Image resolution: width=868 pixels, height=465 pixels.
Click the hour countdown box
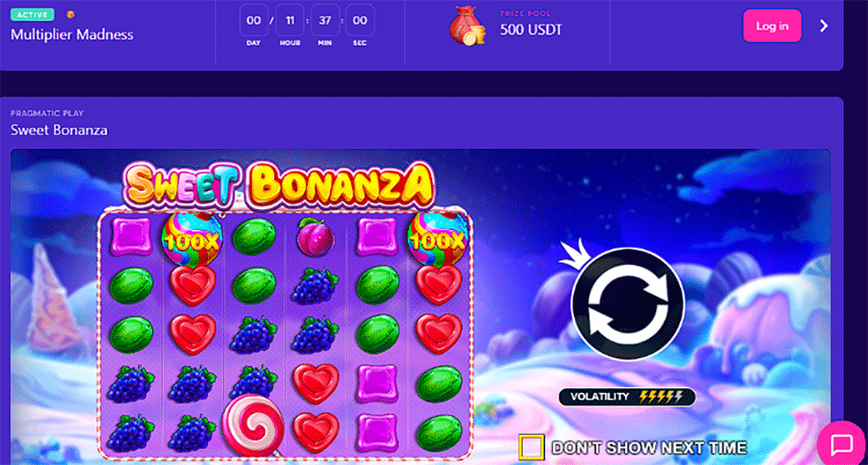(290, 20)
